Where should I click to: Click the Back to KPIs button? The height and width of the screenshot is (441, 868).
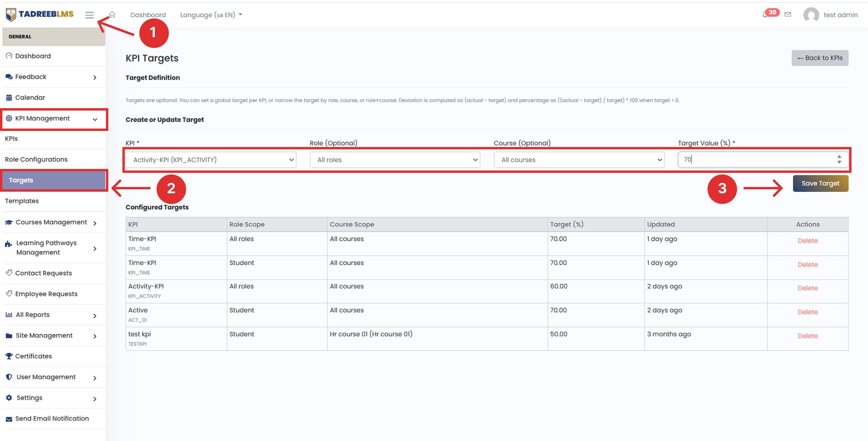[820, 58]
